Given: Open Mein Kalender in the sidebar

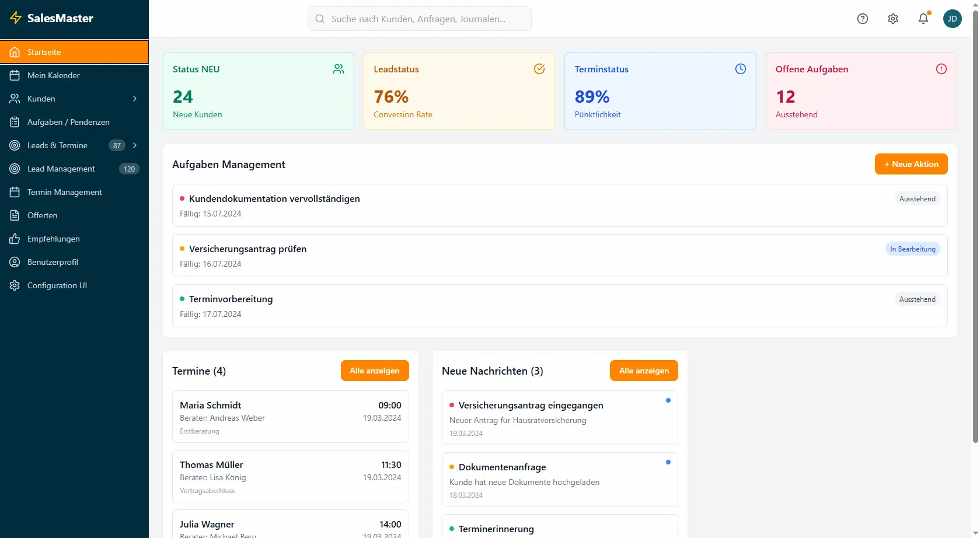Looking at the screenshot, I should pos(53,75).
